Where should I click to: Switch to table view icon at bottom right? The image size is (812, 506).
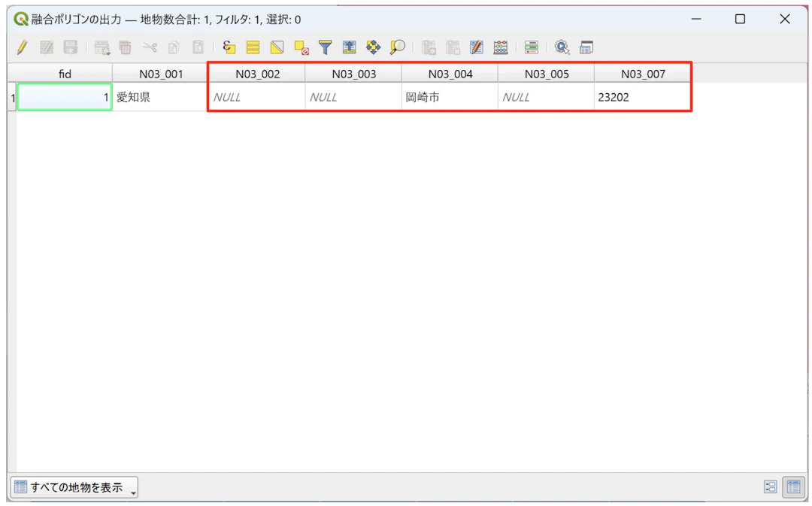click(x=793, y=487)
